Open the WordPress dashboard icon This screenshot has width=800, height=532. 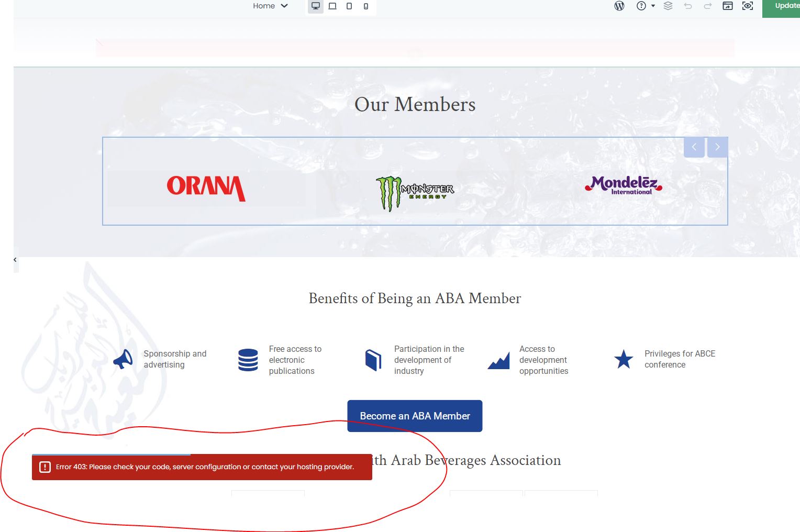click(x=619, y=6)
